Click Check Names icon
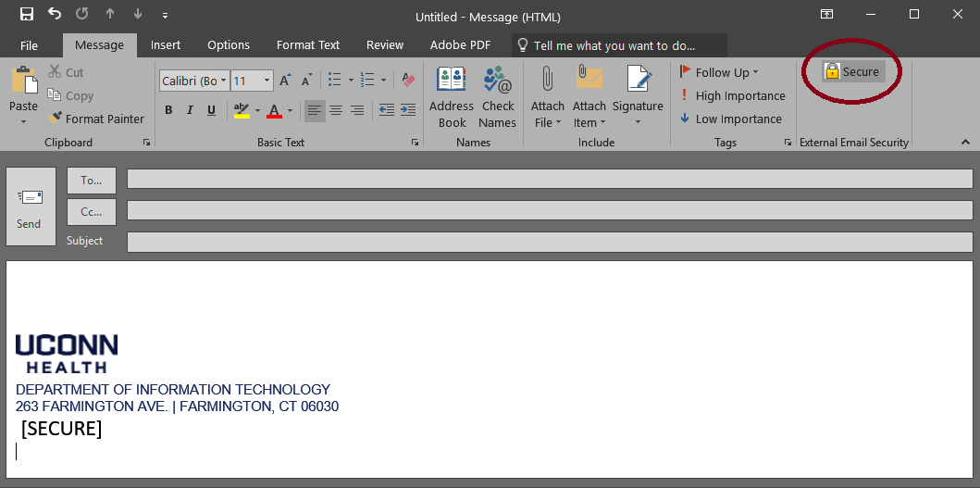Viewport: 980px width, 488px height. [x=498, y=96]
